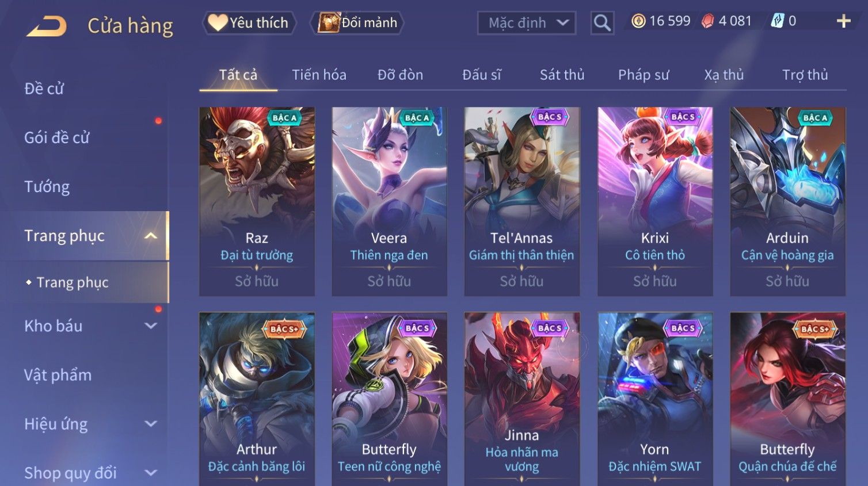Screen dimensions: 868x486
Task: Go back using the golden arrow icon
Action: pyautogui.click(x=46, y=26)
